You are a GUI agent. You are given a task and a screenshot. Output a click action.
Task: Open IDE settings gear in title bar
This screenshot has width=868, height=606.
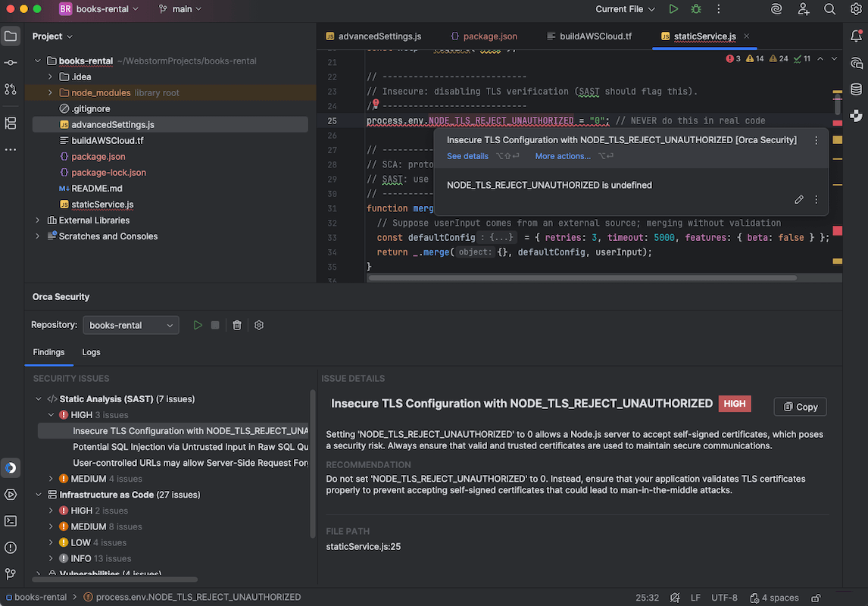856,9
